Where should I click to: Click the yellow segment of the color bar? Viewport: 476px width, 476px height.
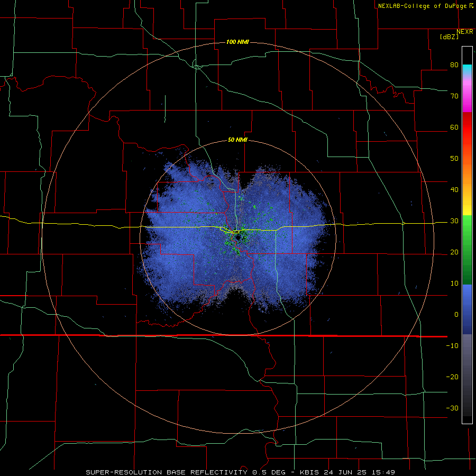pyautogui.click(x=467, y=208)
